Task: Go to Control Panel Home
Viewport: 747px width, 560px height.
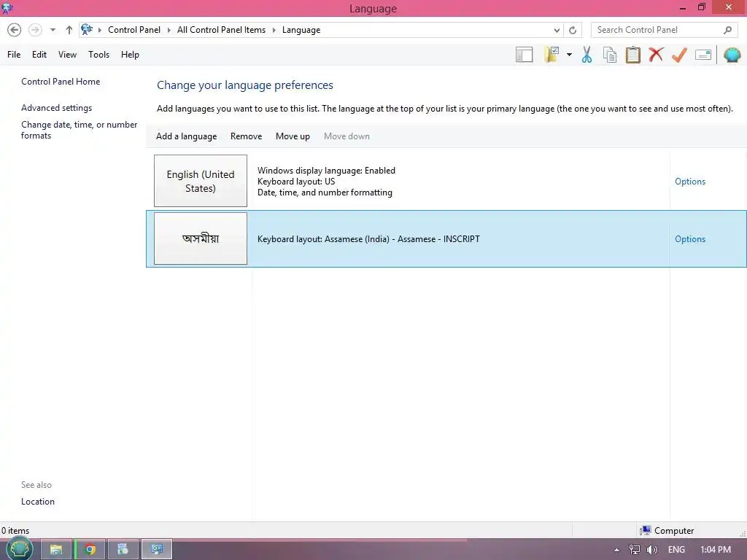Action: point(61,82)
